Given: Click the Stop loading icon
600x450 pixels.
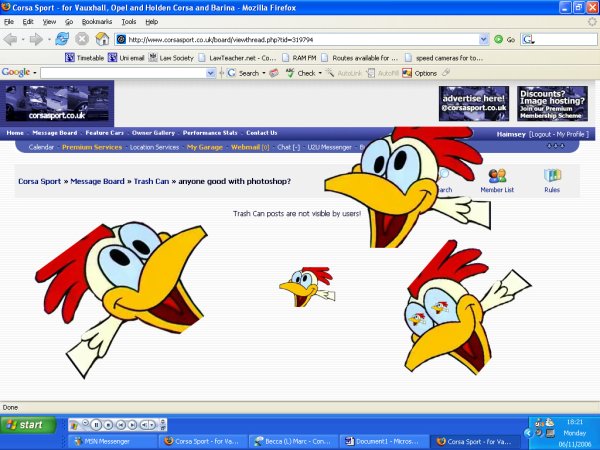Looking at the screenshot, I should coord(81,39).
